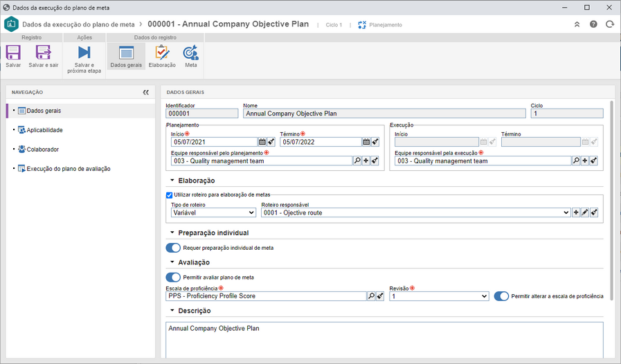
Task: Click Dados da execução breadcrumb text
Action: point(78,24)
